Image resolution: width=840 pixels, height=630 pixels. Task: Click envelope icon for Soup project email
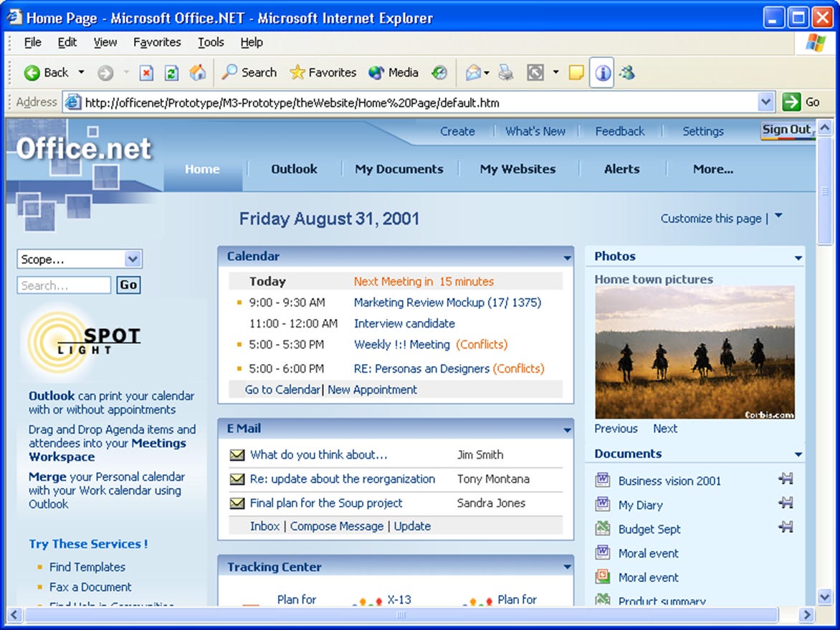(237, 503)
